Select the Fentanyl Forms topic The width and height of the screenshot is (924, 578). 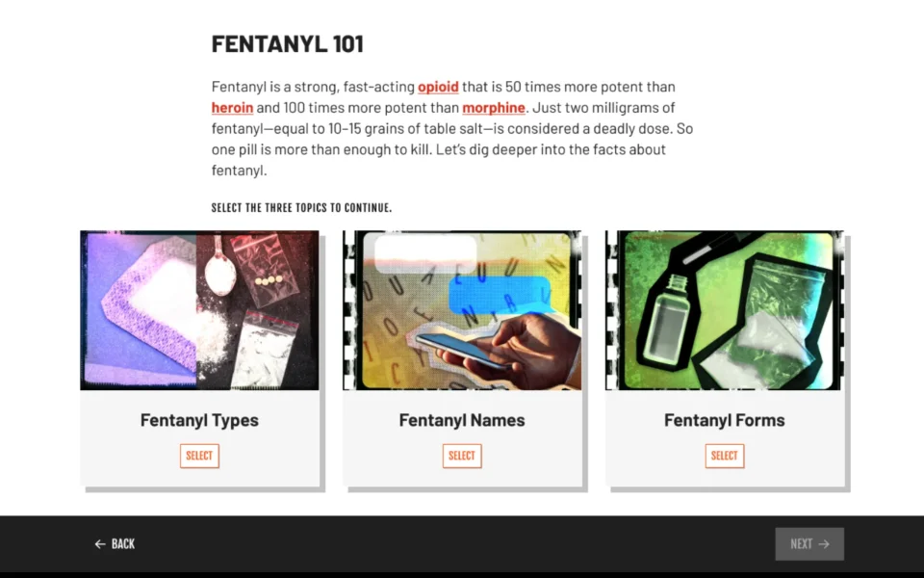[x=724, y=456]
